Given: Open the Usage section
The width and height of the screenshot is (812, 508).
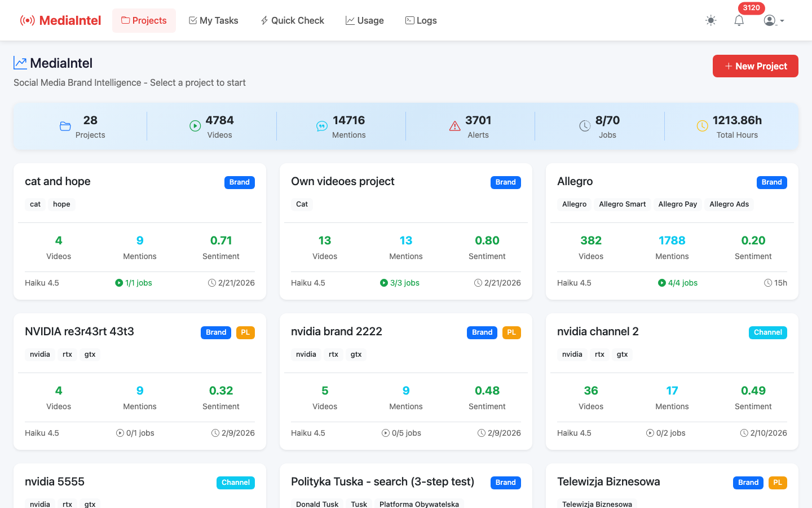Looking at the screenshot, I should coord(364,20).
